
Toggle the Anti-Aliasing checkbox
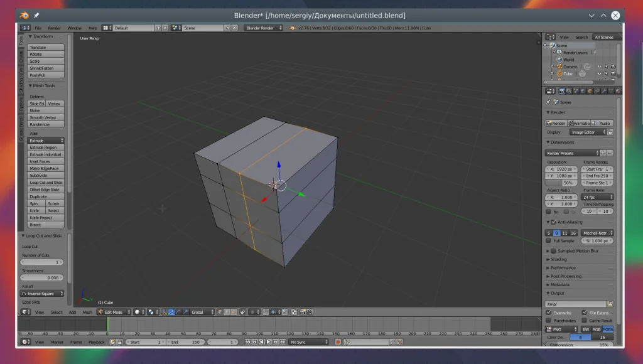point(553,222)
